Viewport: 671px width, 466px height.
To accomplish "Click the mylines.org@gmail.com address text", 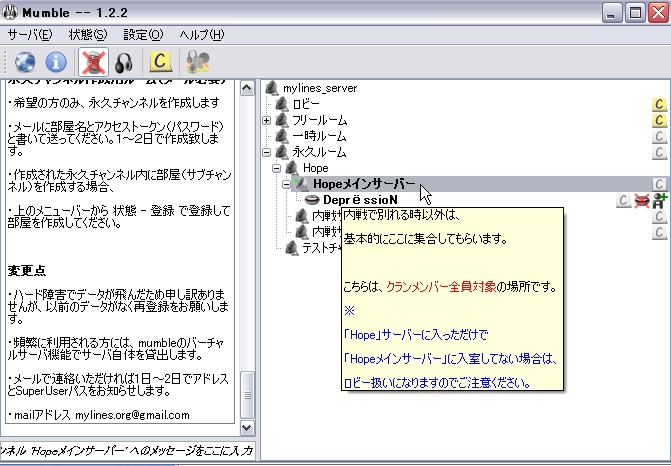I will [x=132, y=415].
